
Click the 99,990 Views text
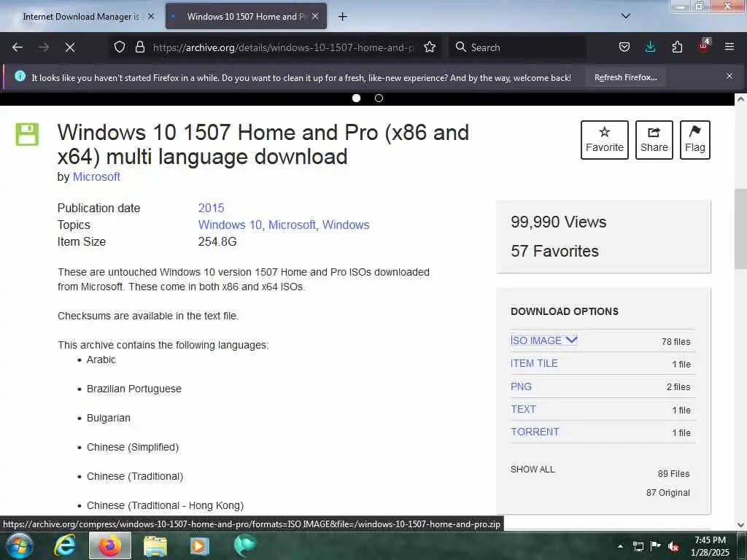tap(558, 222)
